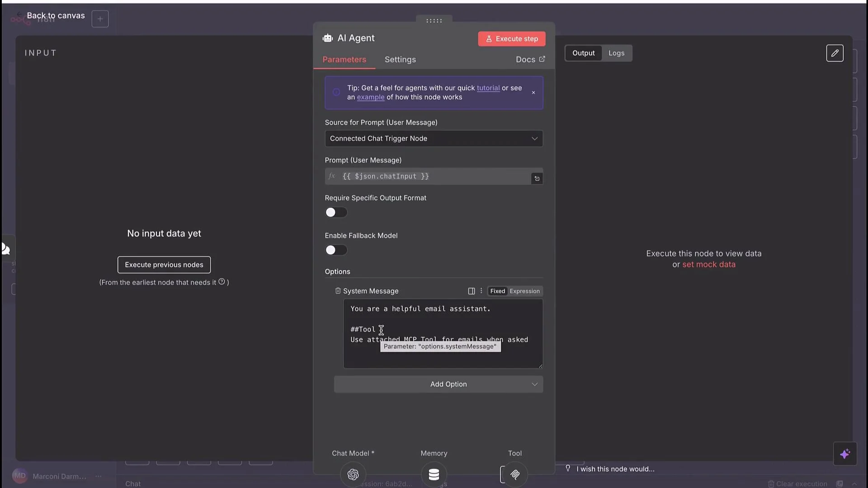Click the System Message side panel icon
This screenshot has height=488, width=868.
[471, 291]
